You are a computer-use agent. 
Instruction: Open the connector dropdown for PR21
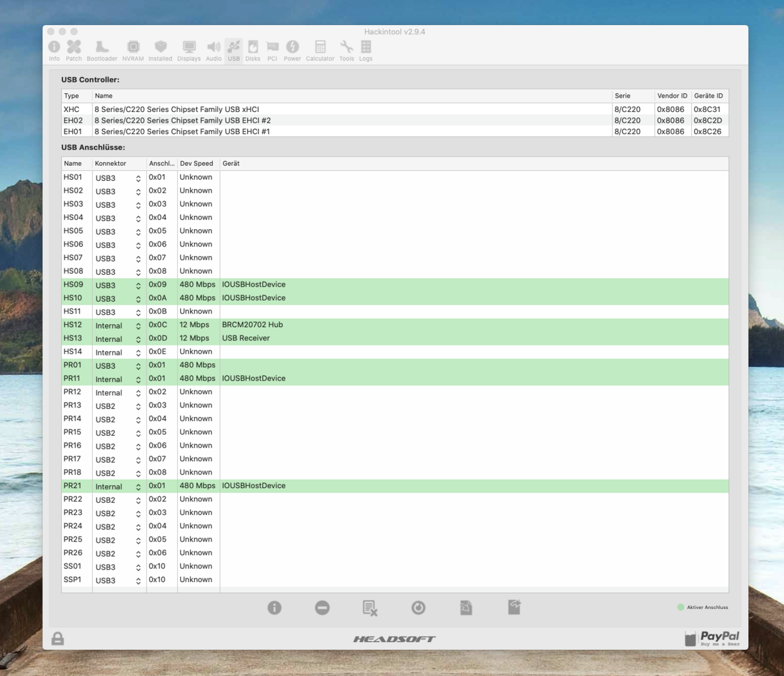point(118,487)
